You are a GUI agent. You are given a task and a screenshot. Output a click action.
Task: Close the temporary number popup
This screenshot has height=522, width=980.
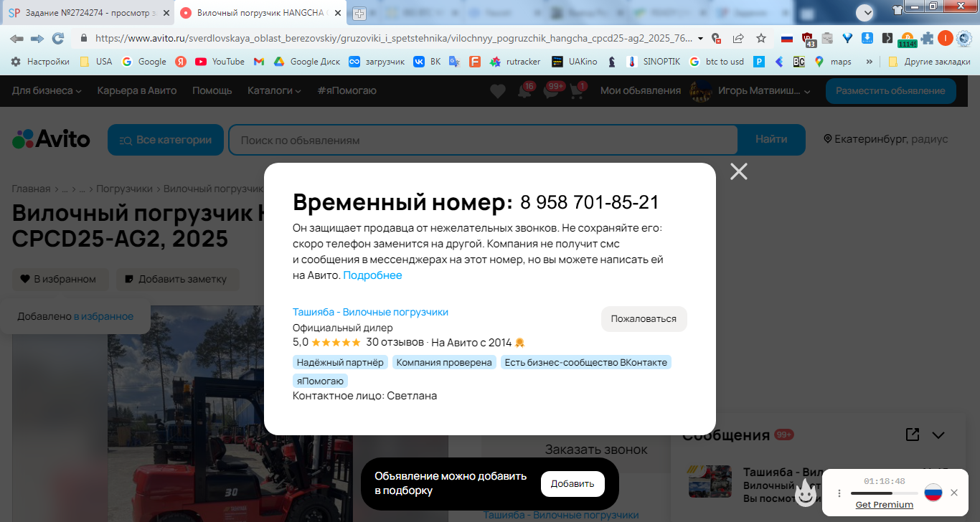(738, 171)
